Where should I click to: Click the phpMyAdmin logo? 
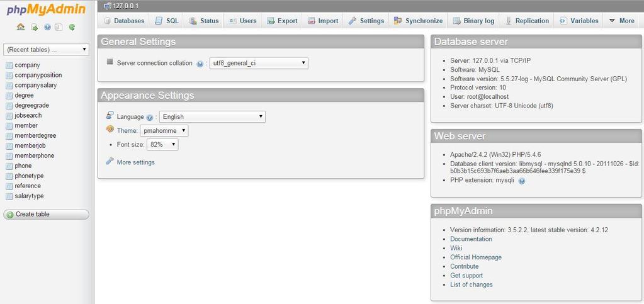pos(46,9)
